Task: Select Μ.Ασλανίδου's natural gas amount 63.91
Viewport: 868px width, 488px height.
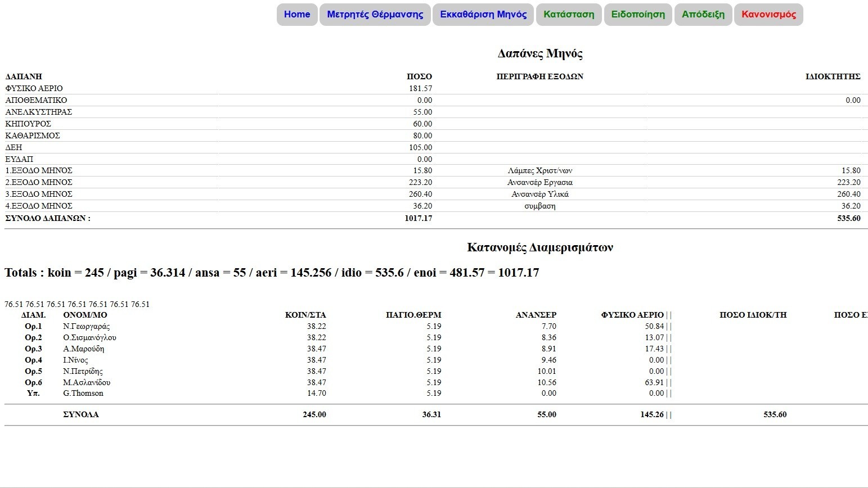Action: pyautogui.click(x=654, y=382)
